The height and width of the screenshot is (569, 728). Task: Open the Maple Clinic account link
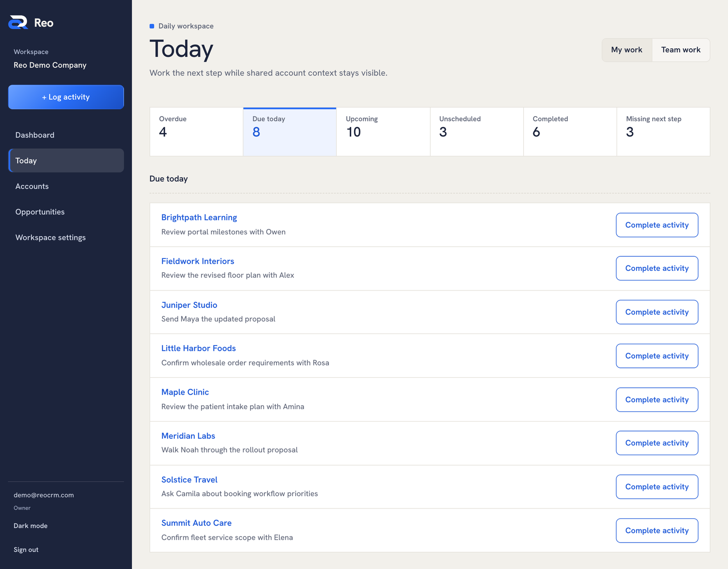point(185,392)
